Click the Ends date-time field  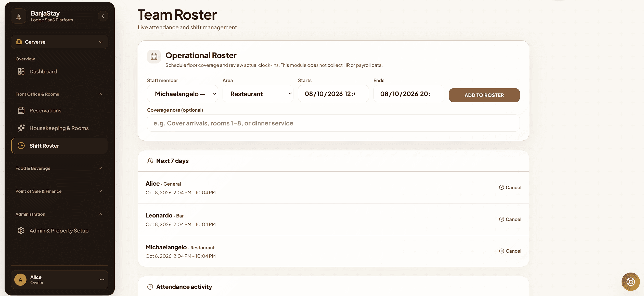[409, 94]
